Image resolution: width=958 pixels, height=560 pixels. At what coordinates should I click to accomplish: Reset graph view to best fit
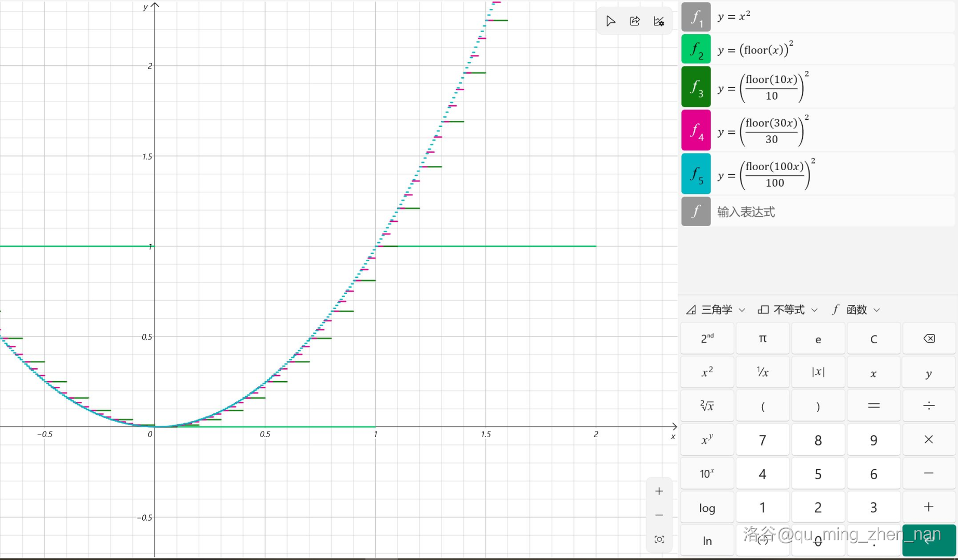[659, 539]
